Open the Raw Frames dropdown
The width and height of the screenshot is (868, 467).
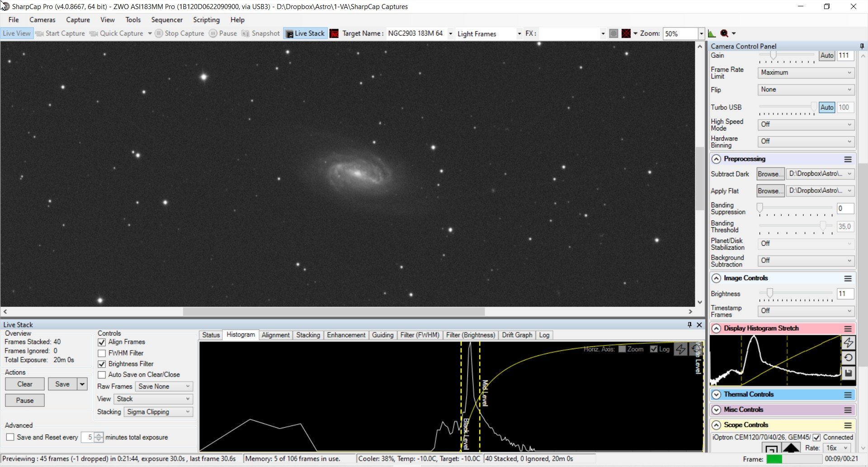164,387
